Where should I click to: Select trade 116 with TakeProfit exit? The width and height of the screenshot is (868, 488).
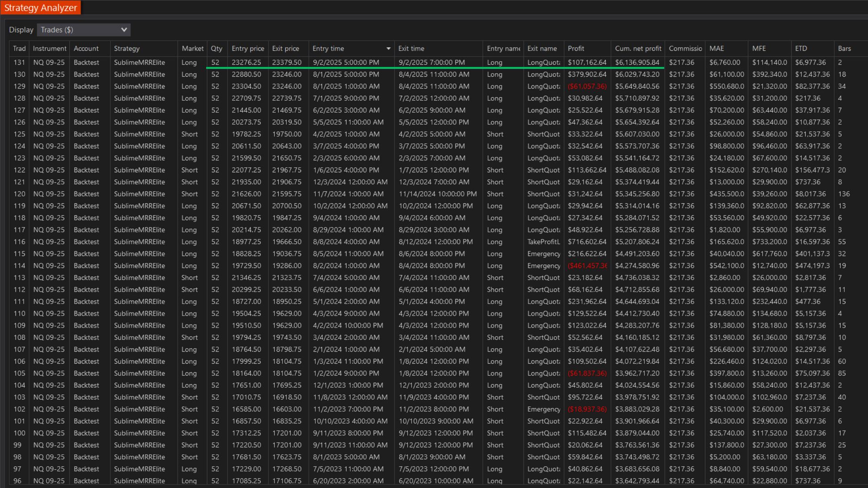[543, 242]
